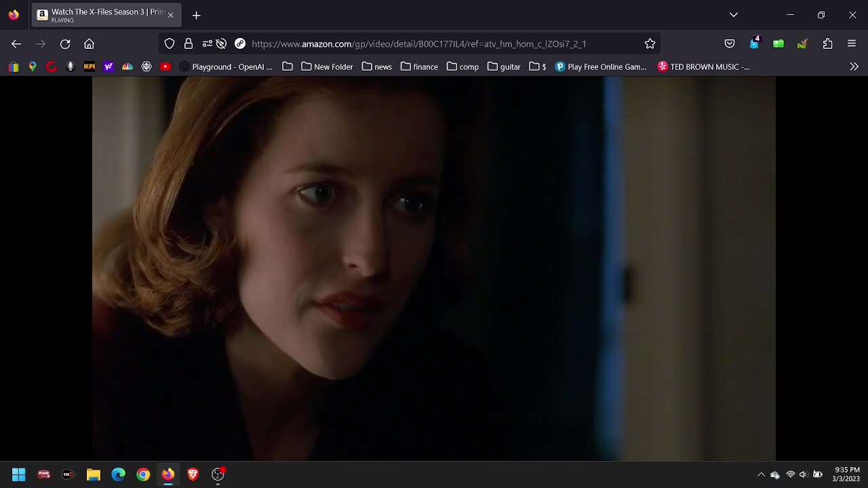Screen dimensions: 868x488
Task: Open the KFI bookmark icon
Action: point(90,66)
